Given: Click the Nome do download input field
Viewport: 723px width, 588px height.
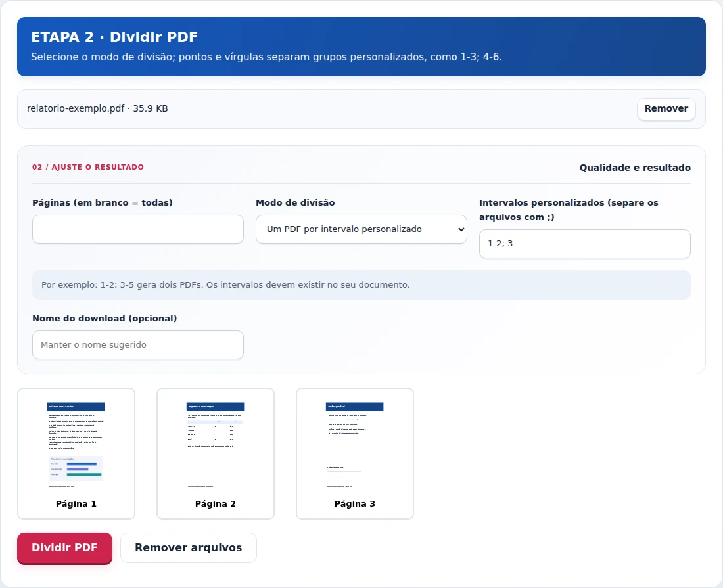Looking at the screenshot, I should point(138,345).
